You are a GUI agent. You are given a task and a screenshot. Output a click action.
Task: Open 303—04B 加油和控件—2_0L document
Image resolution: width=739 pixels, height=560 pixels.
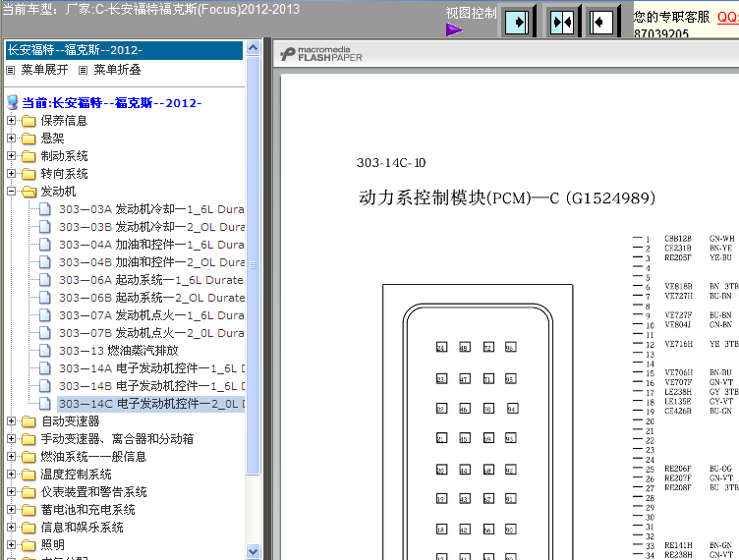click(x=151, y=262)
